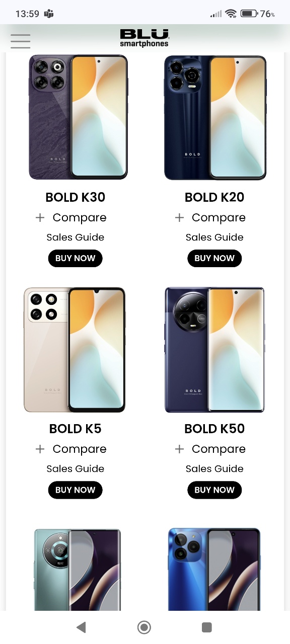This screenshot has height=644, width=290.
Task: Open the BOLD K5 product title
Action: click(x=76, y=429)
